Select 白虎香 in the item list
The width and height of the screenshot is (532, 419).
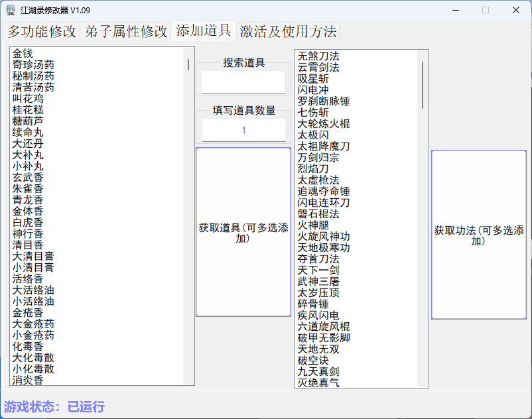tap(28, 222)
